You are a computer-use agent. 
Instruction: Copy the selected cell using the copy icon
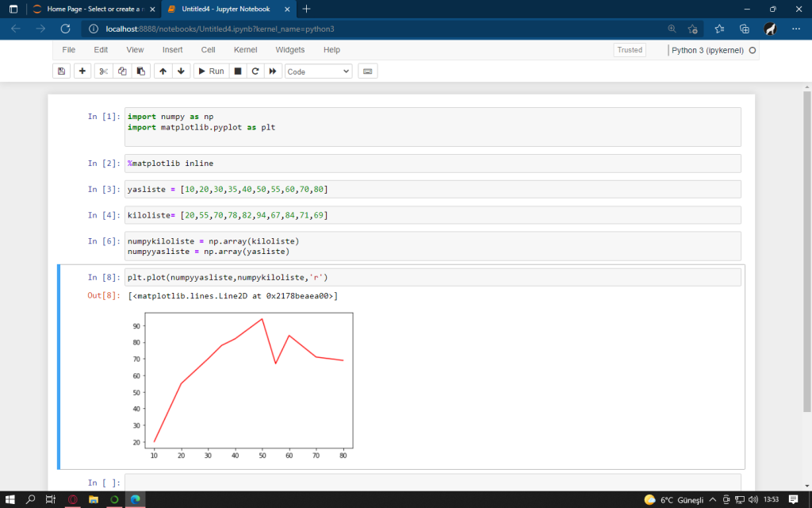[x=122, y=71]
